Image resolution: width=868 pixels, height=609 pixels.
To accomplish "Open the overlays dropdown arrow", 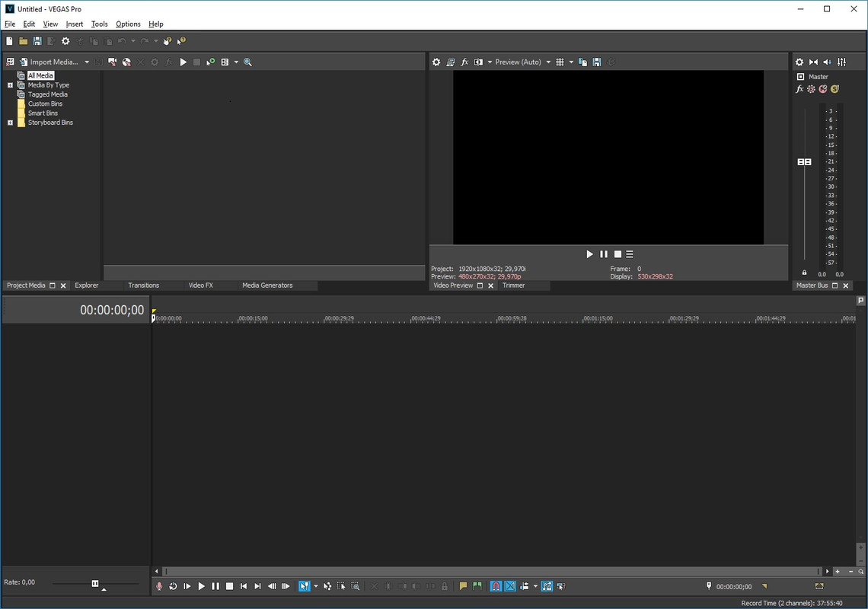I will pyautogui.click(x=571, y=62).
